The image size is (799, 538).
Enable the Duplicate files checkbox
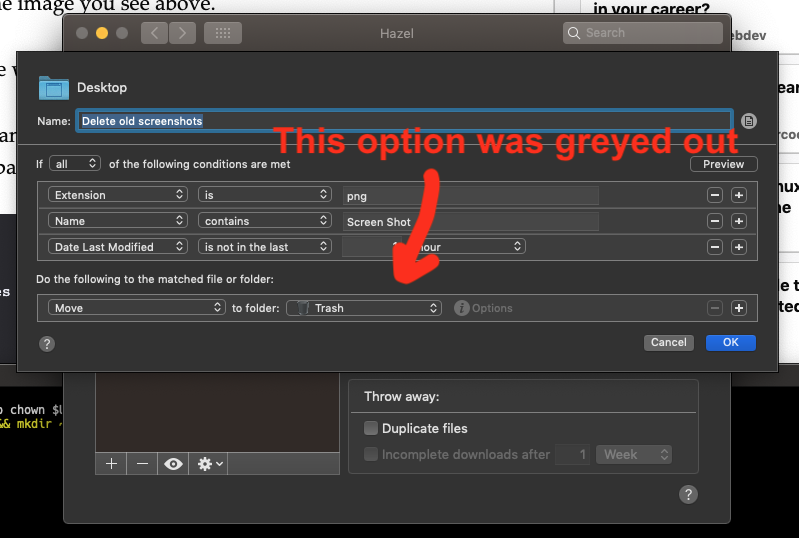pyautogui.click(x=371, y=428)
